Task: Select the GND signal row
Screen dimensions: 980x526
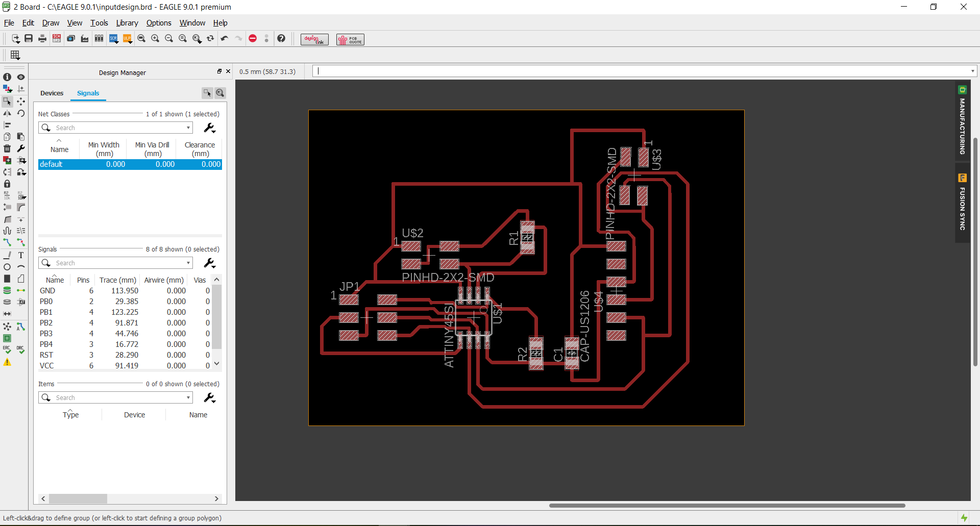Action: pyautogui.click(x=125, y=291)
